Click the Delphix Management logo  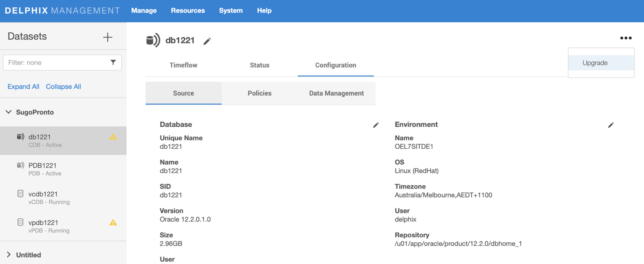pyautogui.click(x=62, y=11)
